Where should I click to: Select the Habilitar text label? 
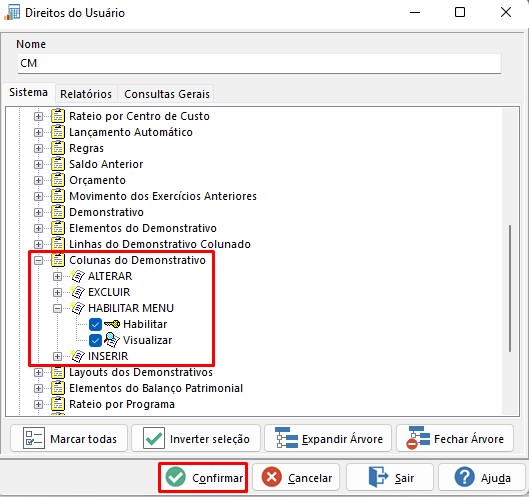pos(145,324)
